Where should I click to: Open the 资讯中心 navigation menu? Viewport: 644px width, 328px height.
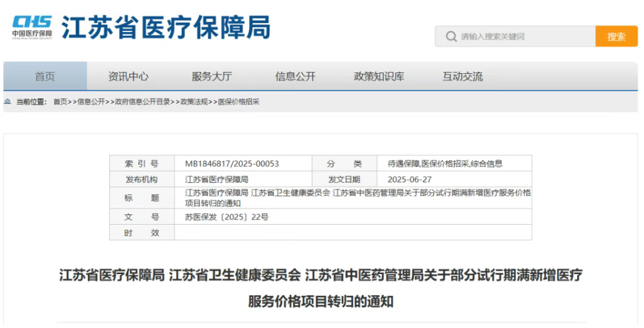(x=129, y=76)
